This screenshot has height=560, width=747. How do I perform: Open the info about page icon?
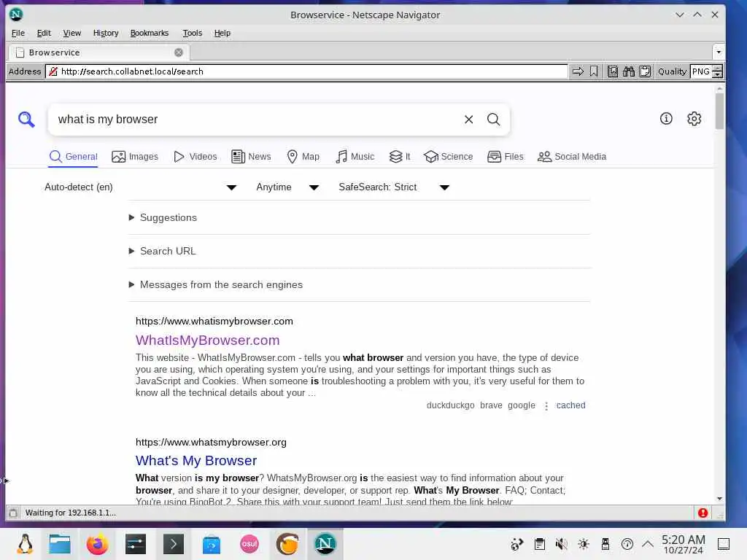point(666,119)
